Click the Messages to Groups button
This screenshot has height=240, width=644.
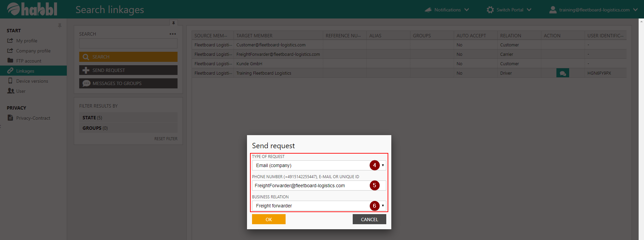tap(128, 83)
